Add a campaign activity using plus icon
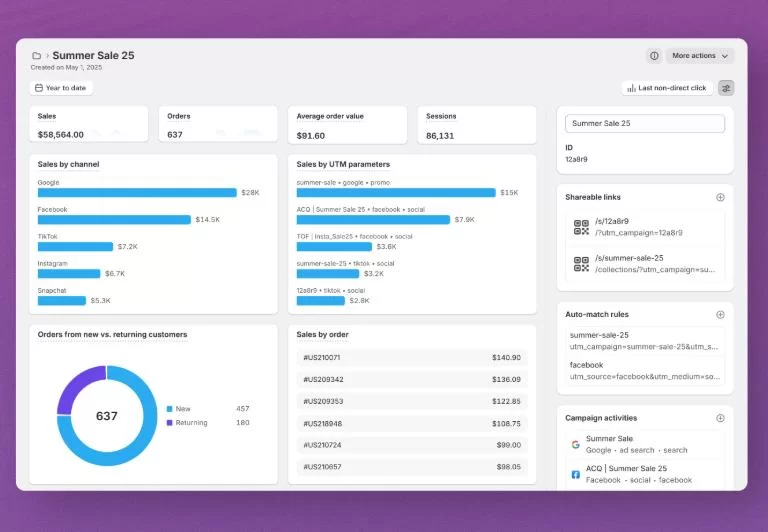Screen dimensions: 768x532 click(x=720, y=418)
